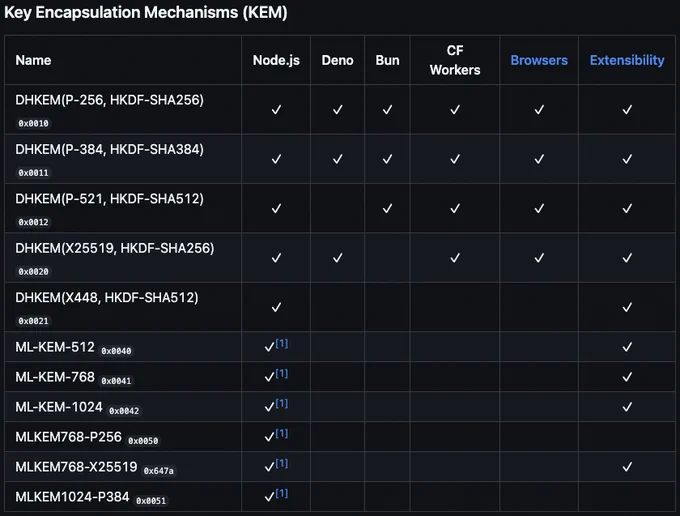Image resolution: width=680 pixels, height=516 pixels.
Task: Click Bun checkmark in DHKEM P-256 row
Action: click(387, 110)
